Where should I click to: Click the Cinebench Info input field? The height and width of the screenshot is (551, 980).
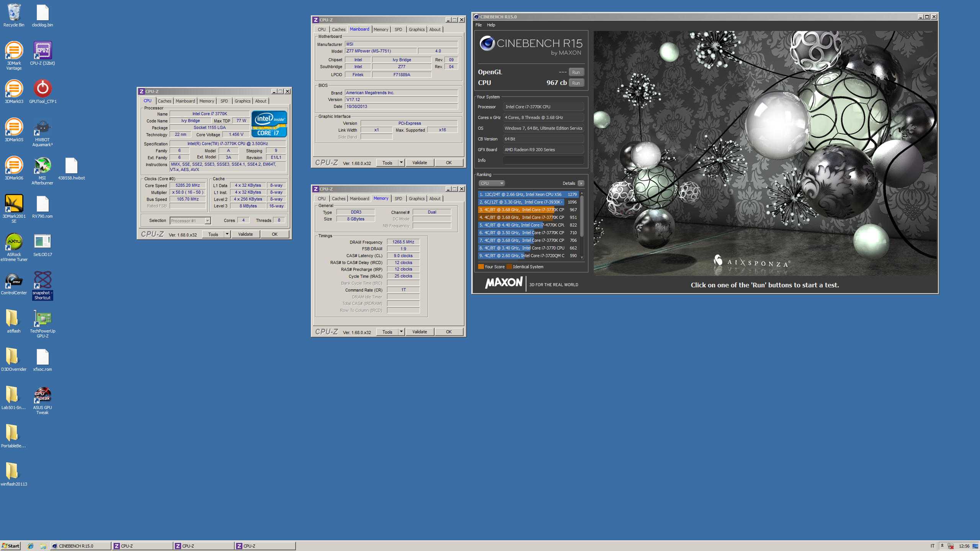[544, 160]
